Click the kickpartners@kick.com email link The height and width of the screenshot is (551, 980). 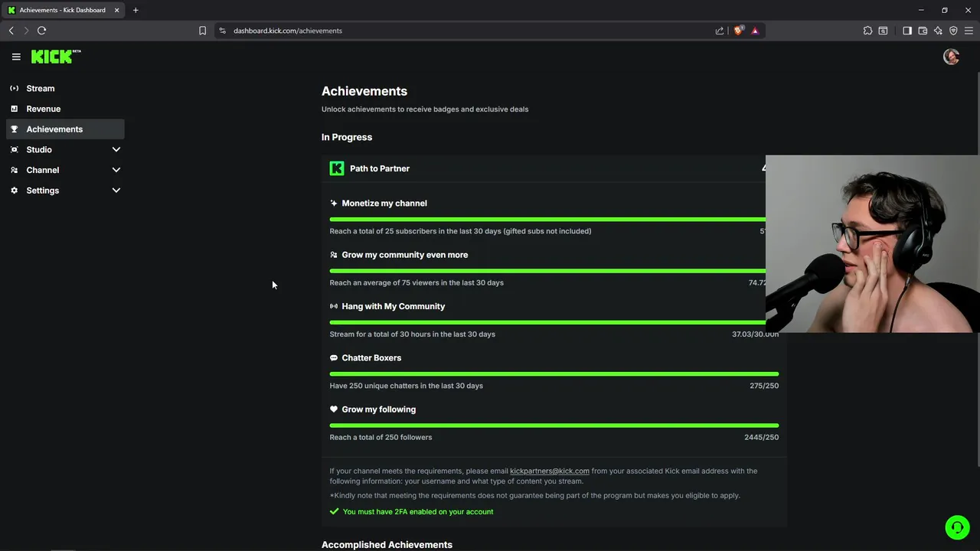549,471
